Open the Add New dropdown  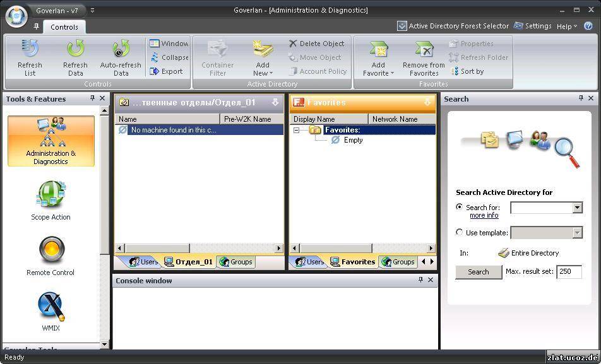click(x=263, y=57)
